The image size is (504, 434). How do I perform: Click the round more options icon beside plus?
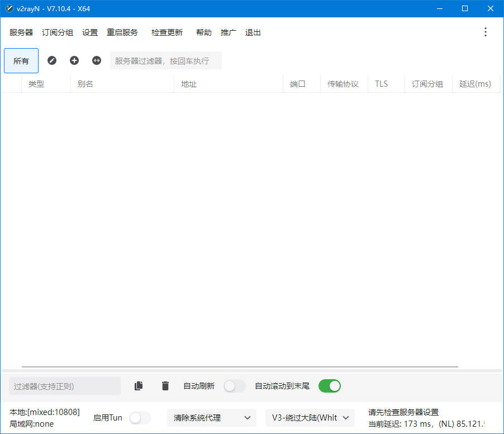click(x=97, y=60)
